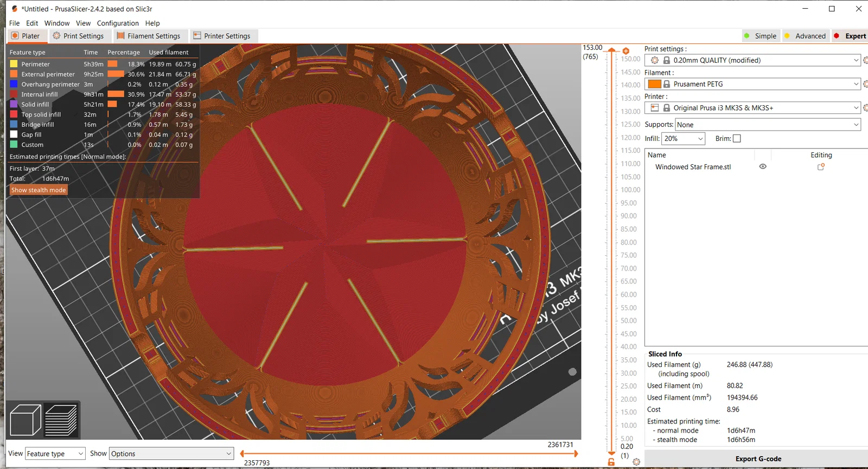The width and height of the screenshot is (868, 469).
Task: Open the Original Prusa i3 MK3S printer dropdown
Action: click(x=752, y=108)
